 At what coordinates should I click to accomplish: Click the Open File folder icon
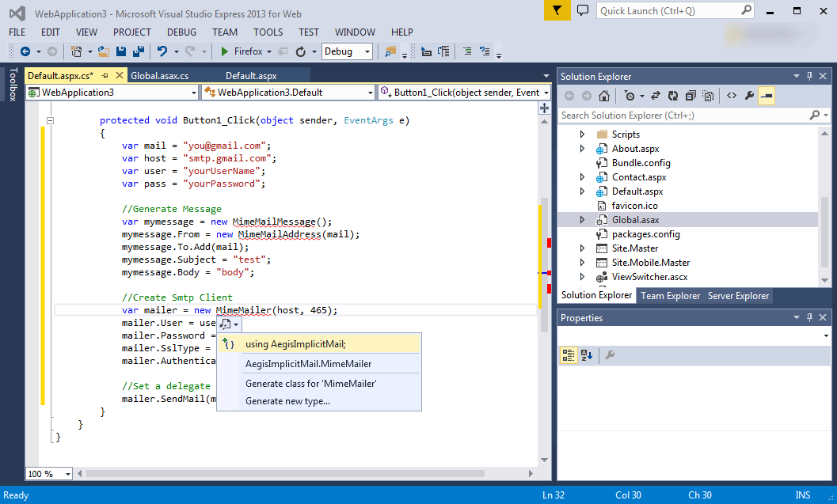[x=104, y=51]
